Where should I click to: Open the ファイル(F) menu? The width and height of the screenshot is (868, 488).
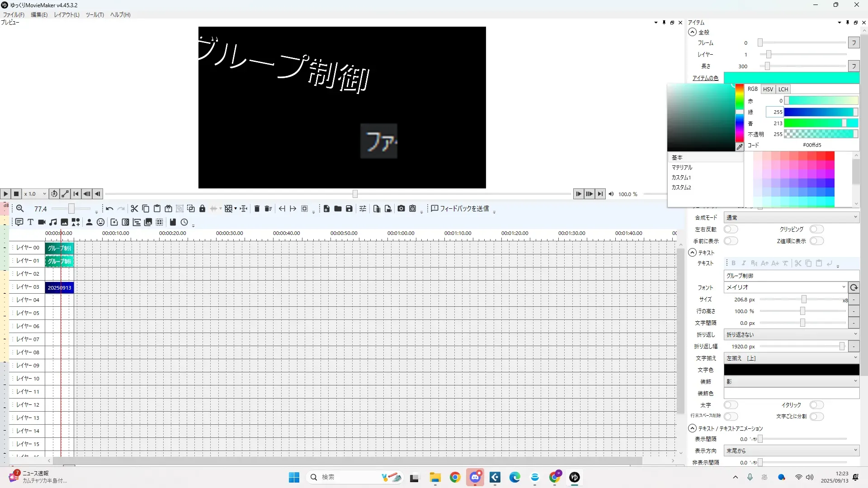tap(14, 15)
